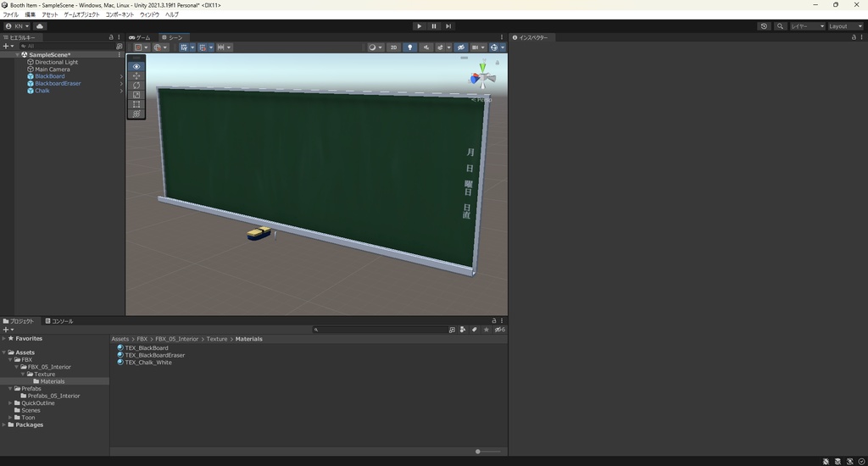Open Project panel three-dot menu
Image resolution: width=868 pixels, height=466 pixels.
502,320
